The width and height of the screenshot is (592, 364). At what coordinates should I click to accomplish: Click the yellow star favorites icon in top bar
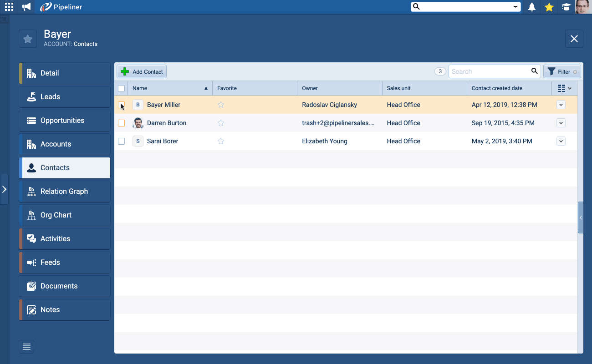(549, 7)
